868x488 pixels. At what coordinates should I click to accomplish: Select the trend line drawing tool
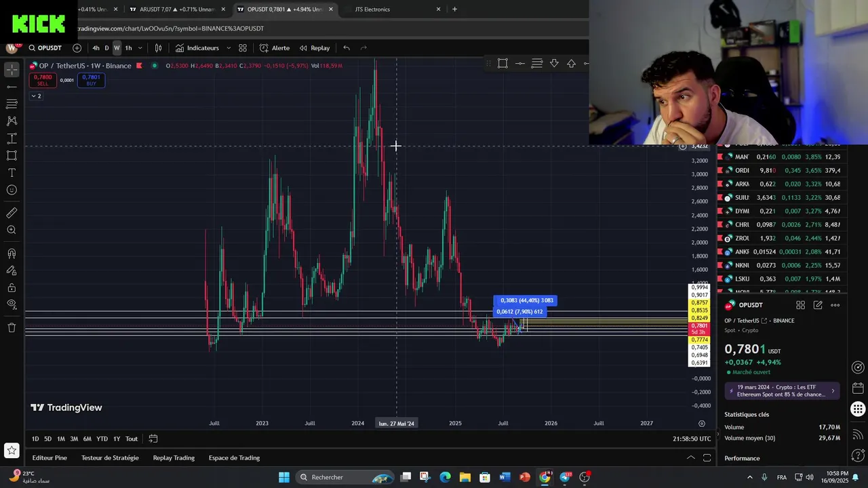pyautogui.click(x=12, y=87)
